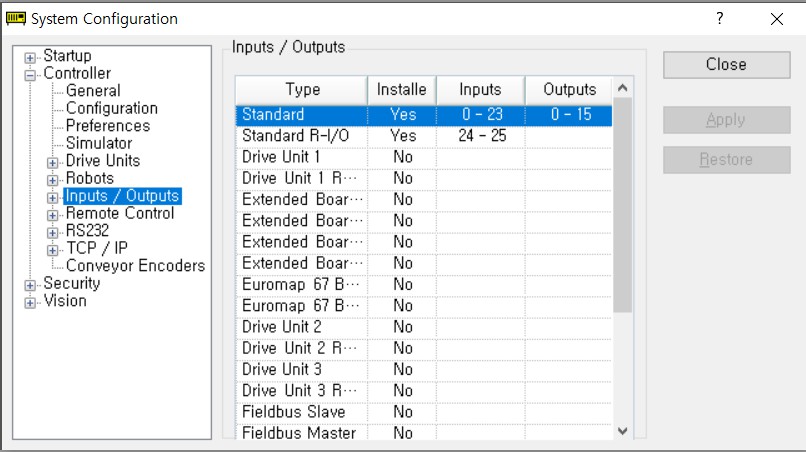Expand the Security tree node
Image resolution: width=806 pixels, height=452 pixels.
coord(30,285)
